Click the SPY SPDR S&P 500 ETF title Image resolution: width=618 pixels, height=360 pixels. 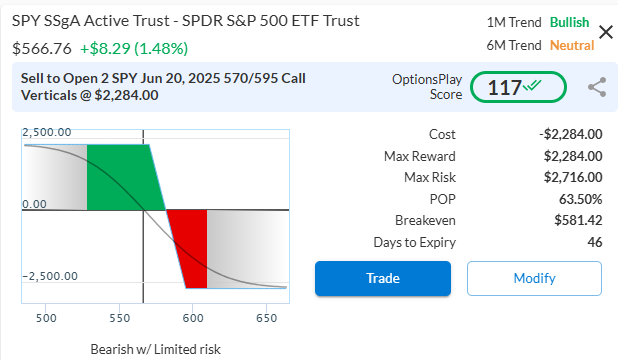[186, 21]
